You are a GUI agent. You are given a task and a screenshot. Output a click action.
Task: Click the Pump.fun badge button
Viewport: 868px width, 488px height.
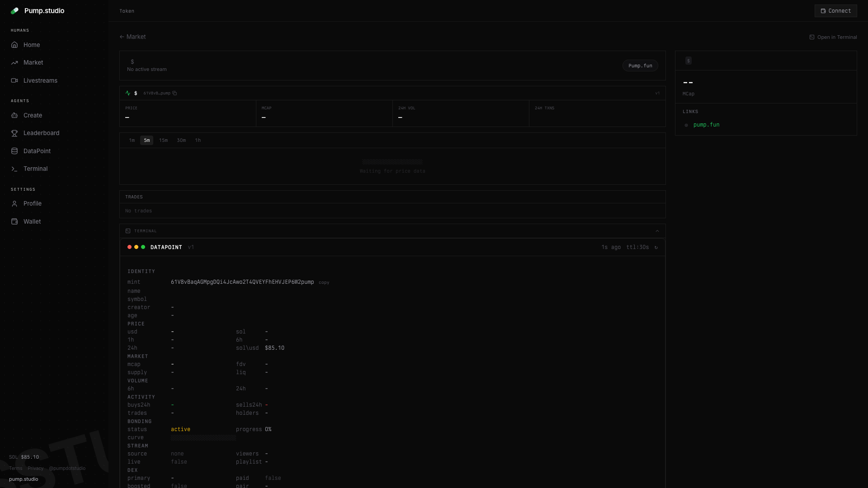640,66
